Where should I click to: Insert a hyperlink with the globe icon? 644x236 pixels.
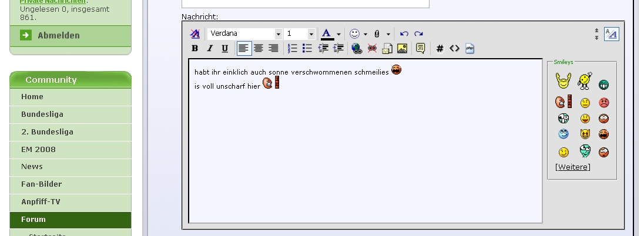pos(357,49)
